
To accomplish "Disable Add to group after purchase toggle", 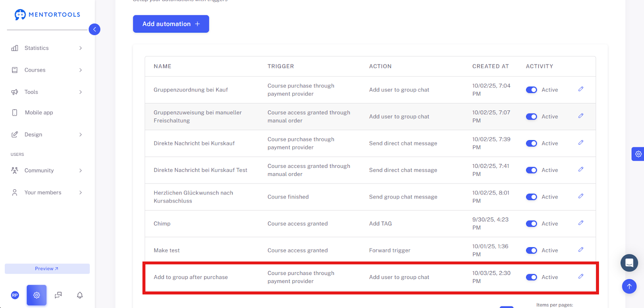I will click(531, 277).
